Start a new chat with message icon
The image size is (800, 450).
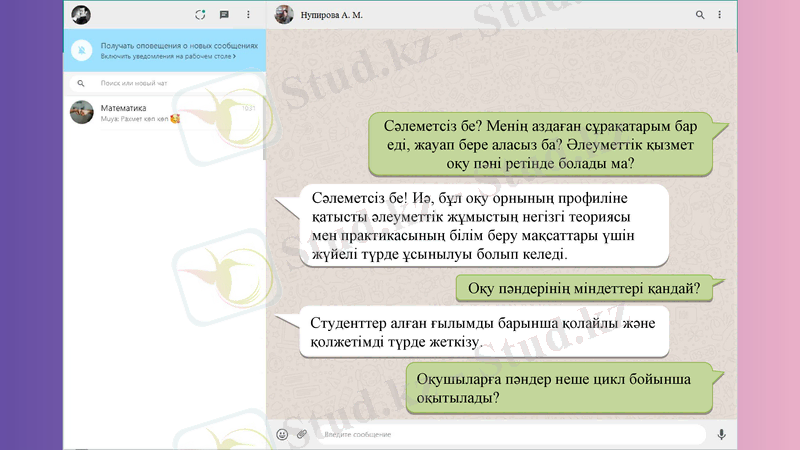tap(224, 15)
